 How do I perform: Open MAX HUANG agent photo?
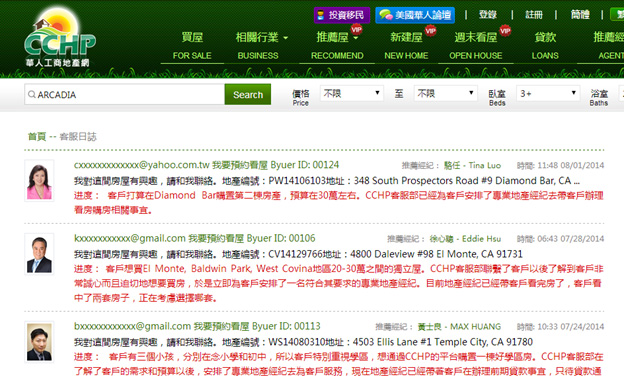click(x=39, y=342)
